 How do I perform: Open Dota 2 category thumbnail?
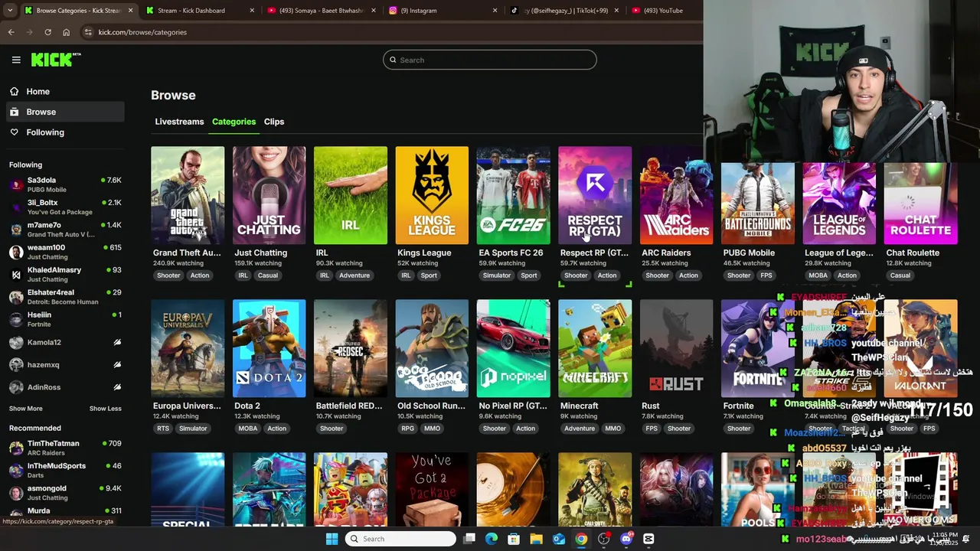[269, 348]
